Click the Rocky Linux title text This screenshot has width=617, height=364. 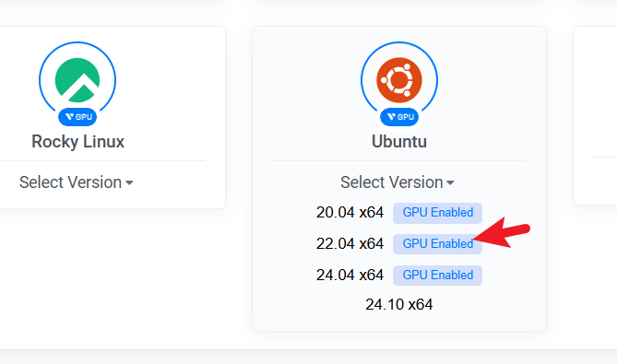tap(77, 142)
